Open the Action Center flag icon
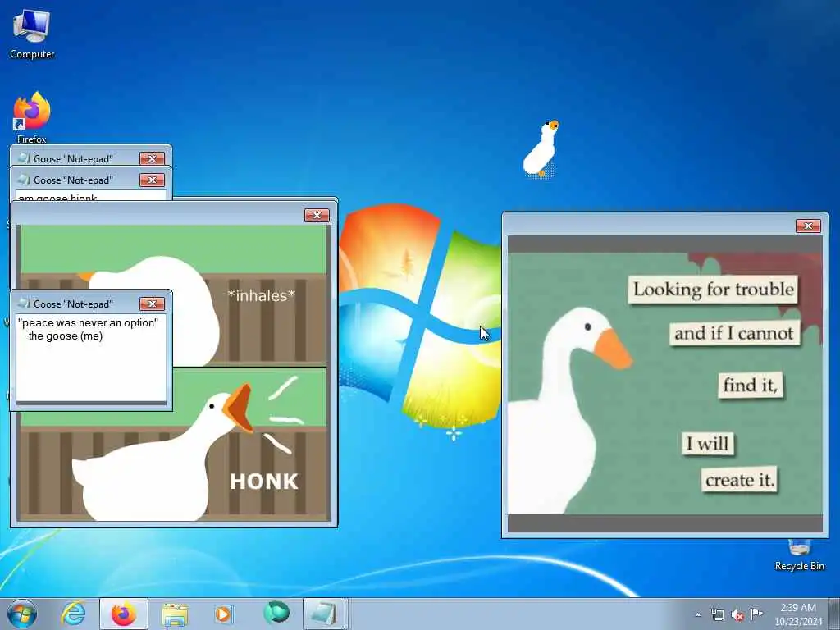 [x=756, y=614]
